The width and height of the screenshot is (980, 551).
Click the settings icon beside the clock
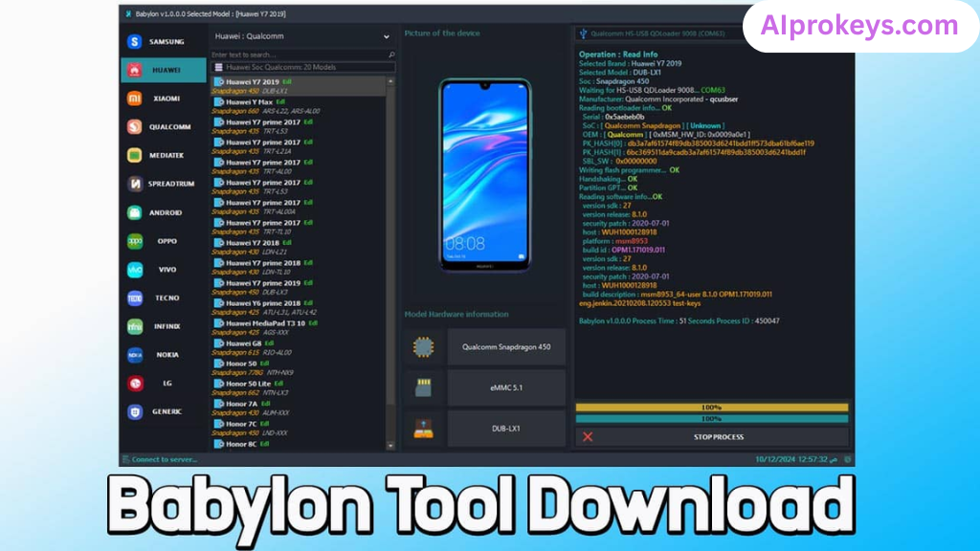pos(848,459)
